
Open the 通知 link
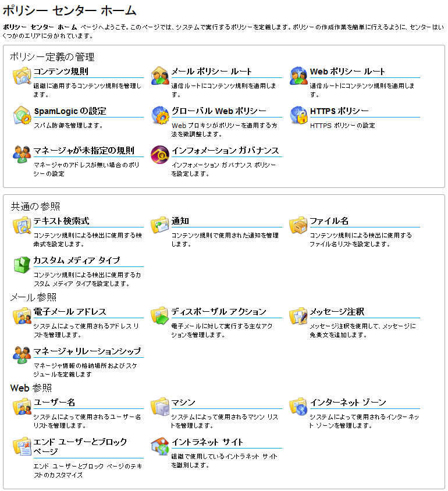point(180,221)
